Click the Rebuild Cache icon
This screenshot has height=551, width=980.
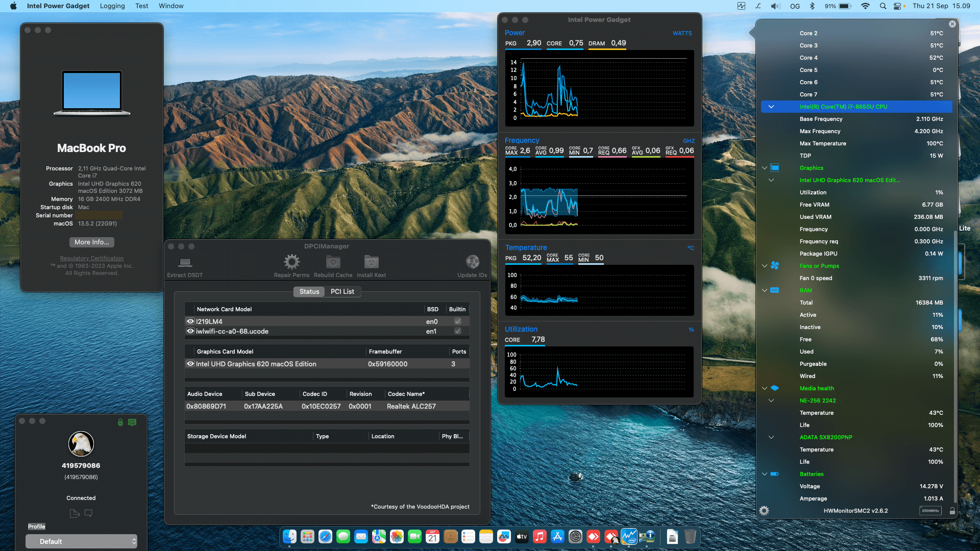(x=333, y=262)
